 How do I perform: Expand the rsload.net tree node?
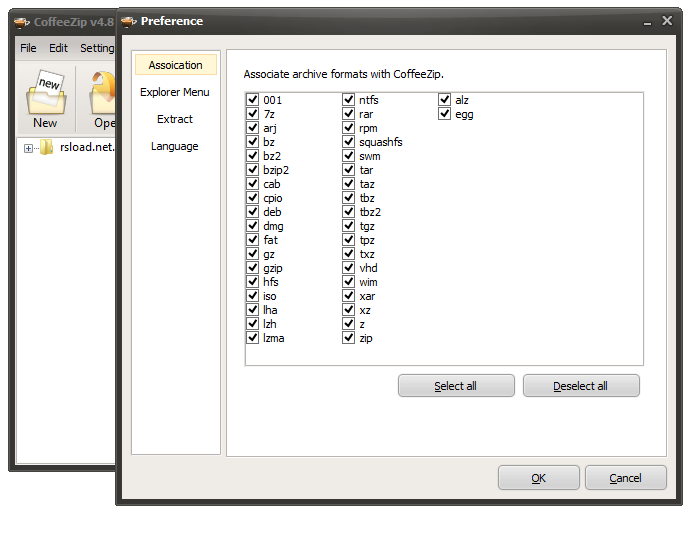pos(28,148)
